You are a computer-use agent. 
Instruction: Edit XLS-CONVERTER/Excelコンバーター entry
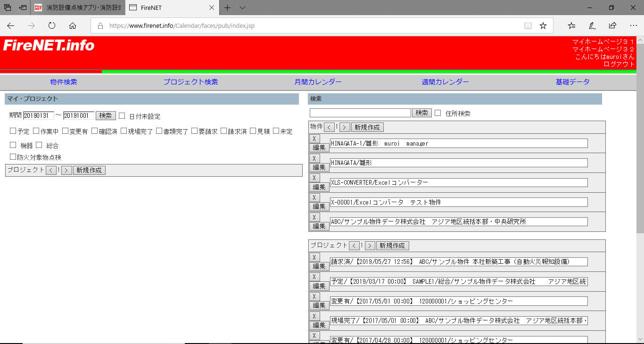(x=320, y=187)
